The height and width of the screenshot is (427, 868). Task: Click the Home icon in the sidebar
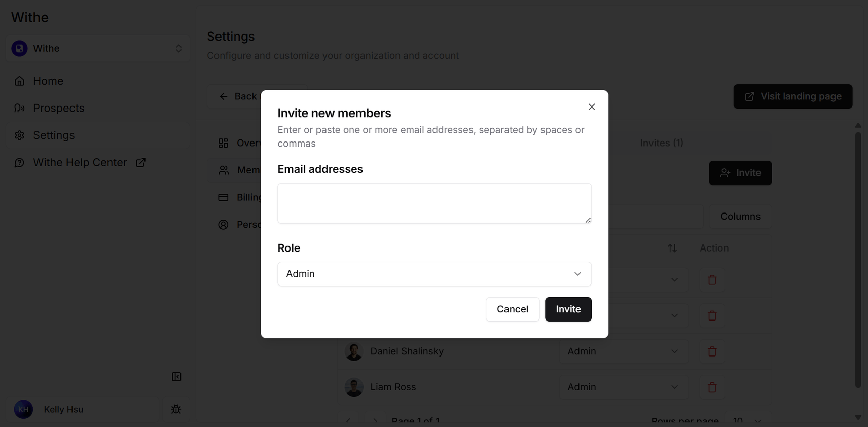coord(19,81)
